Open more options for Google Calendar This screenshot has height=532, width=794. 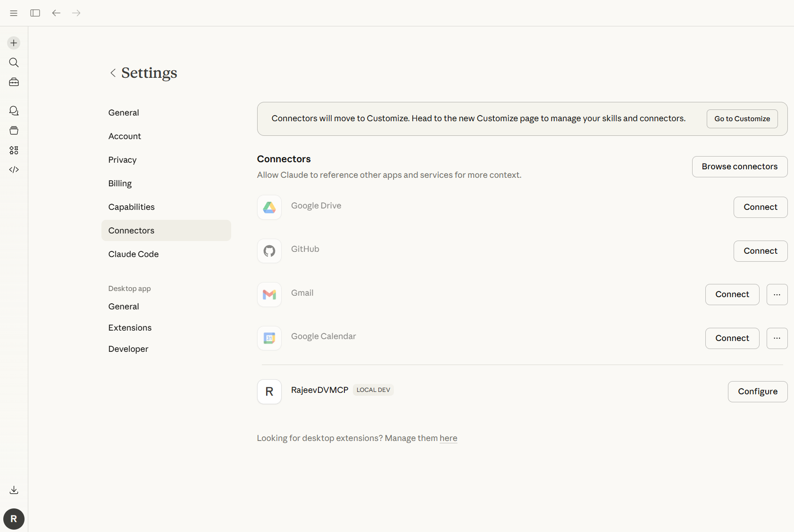click(x=777, y=338)
